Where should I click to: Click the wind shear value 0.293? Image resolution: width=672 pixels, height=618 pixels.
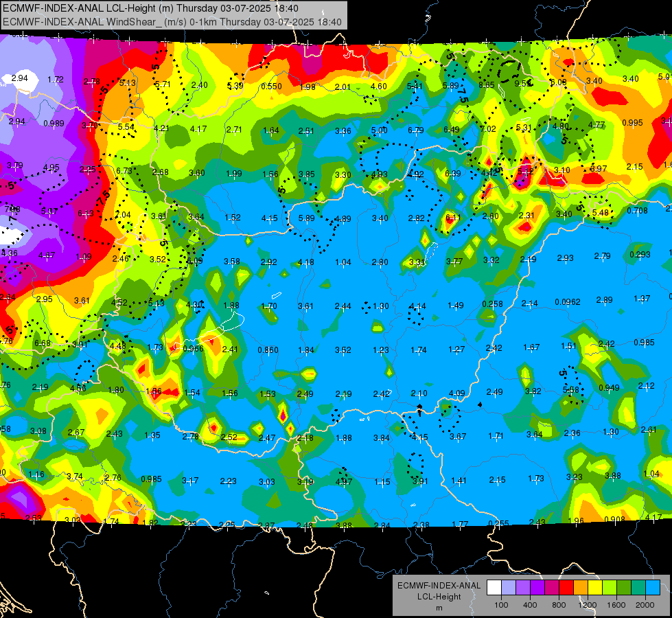(640, 255)
